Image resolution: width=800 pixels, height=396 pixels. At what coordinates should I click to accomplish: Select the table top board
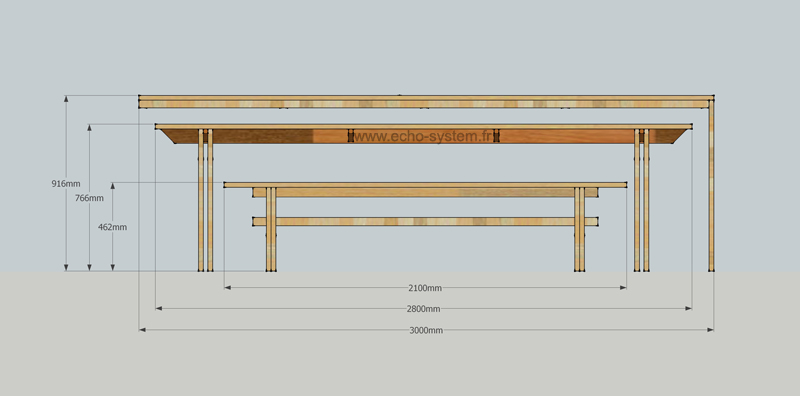[423, 127]
